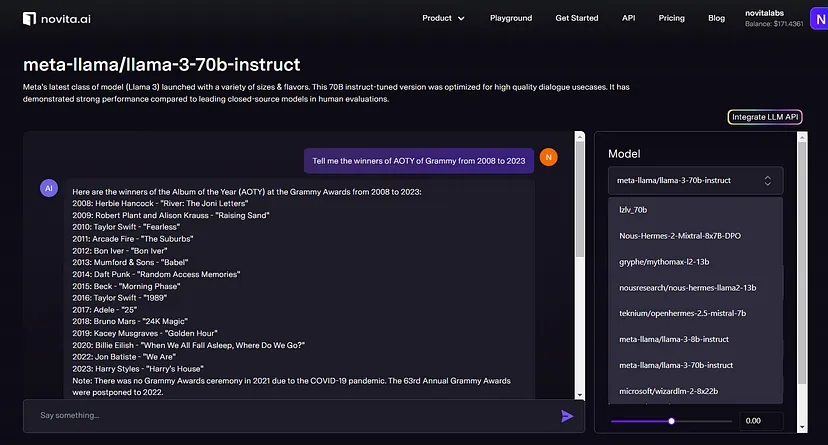
Task: Click the '2017: Adele - "25"' line
Action: tap(105, 310)
